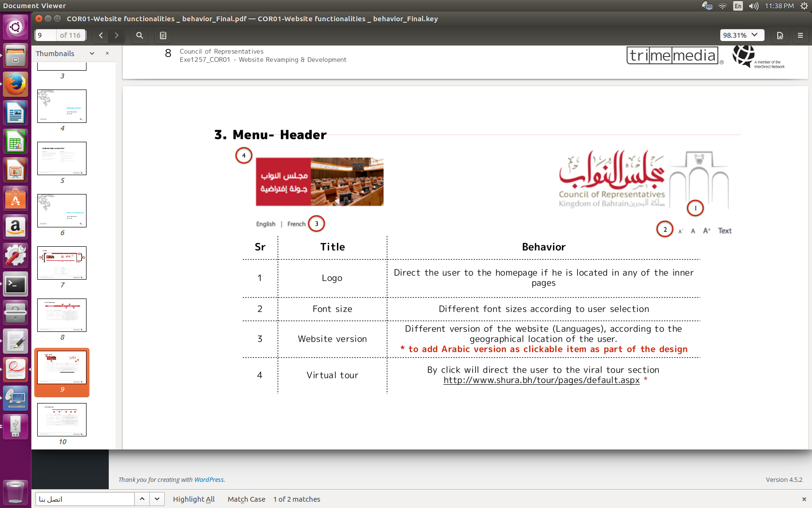Close the Thumbnails sidebar
This screenshot has height=508, width=812.
click(x=107, y=53)
